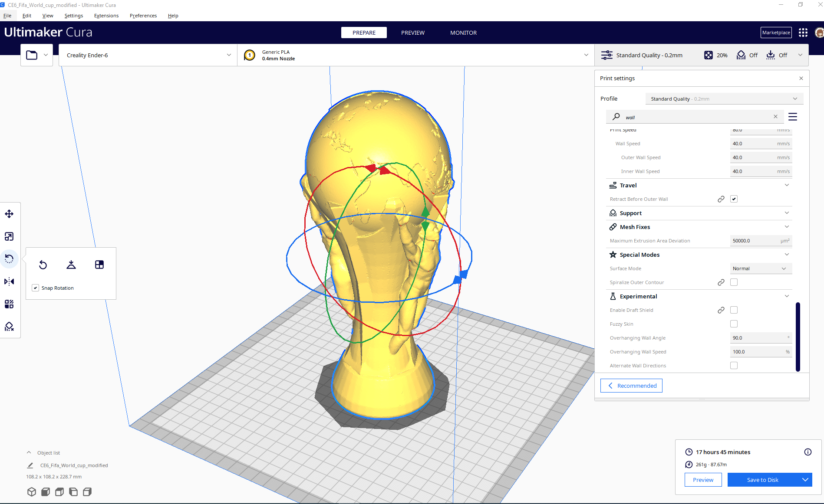Clear the wall search field with the X

(x=775, y=116)
